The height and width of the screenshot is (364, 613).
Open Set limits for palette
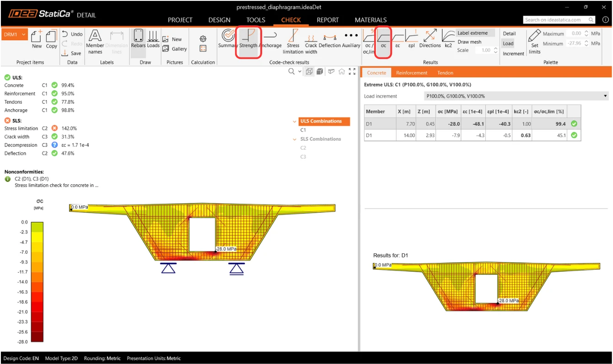tap(534, 42)
